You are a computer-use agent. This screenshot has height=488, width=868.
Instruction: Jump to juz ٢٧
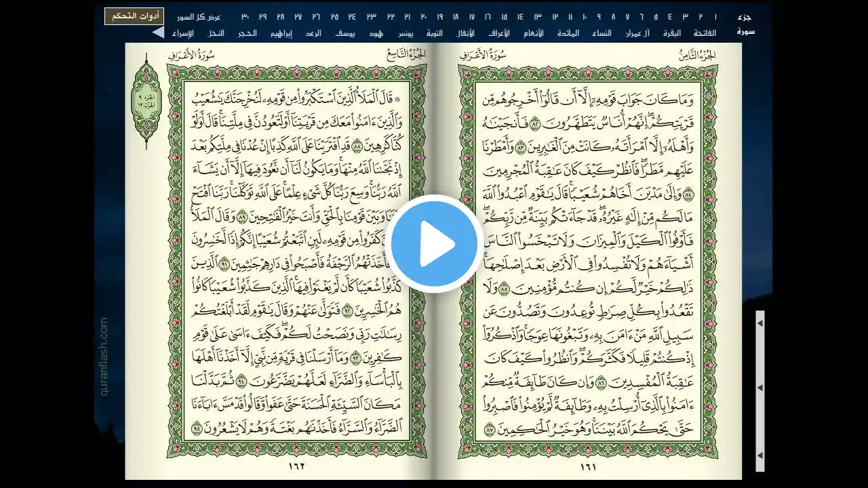pos(298,16)
